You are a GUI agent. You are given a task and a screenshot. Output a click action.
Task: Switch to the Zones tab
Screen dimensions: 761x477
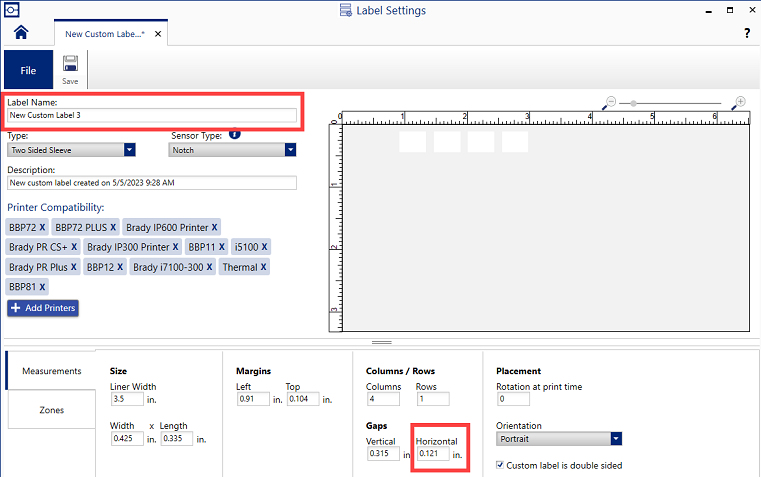click(51, 410)
